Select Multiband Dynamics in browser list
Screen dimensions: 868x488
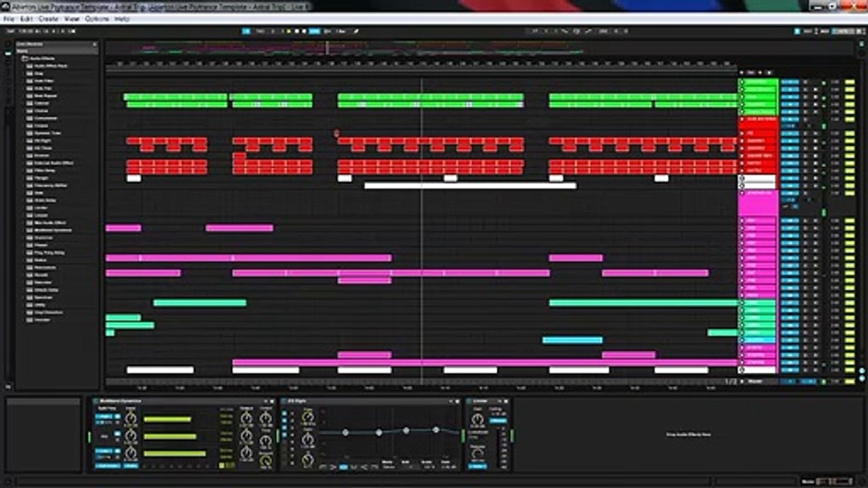click(x=52, y=230)
